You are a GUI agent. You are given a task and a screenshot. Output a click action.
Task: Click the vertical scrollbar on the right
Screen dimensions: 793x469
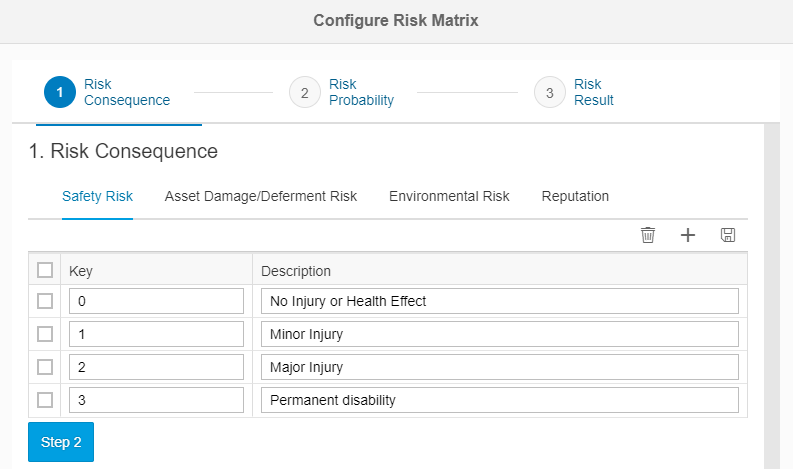coord(771,300)
